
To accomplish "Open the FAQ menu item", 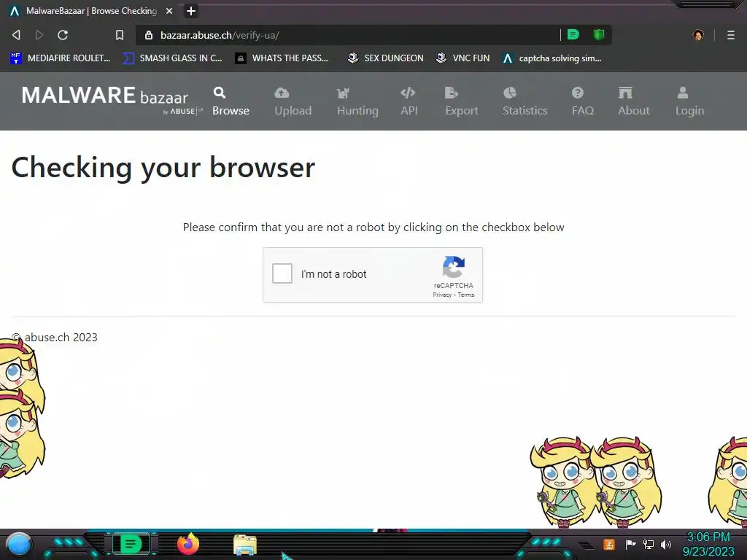I will tap(583, 101).
